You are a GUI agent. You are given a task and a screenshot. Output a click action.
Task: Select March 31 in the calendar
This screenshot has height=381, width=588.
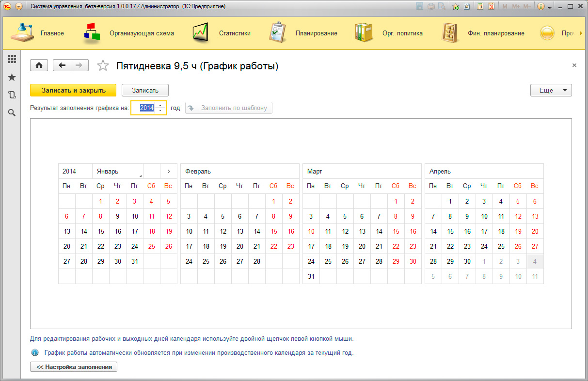click(311, 276)
